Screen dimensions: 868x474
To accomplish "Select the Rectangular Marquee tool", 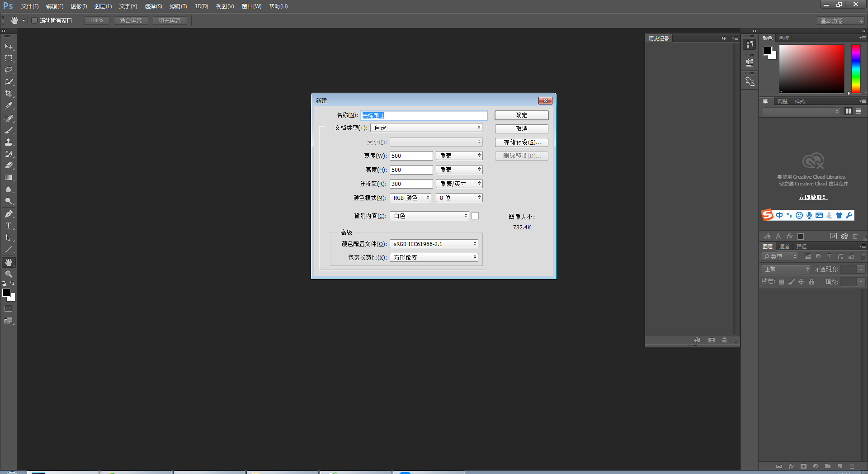I will coord(9,58).
